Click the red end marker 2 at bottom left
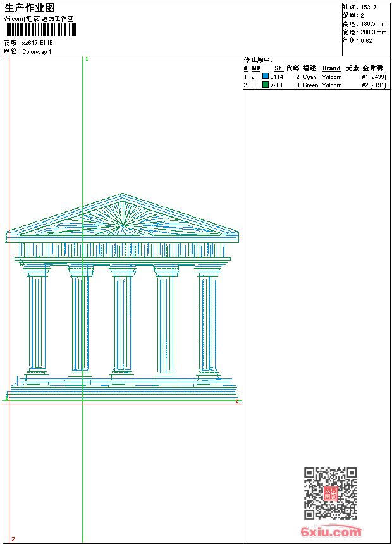This screenshot has height=544, width=392. (13, 539)
